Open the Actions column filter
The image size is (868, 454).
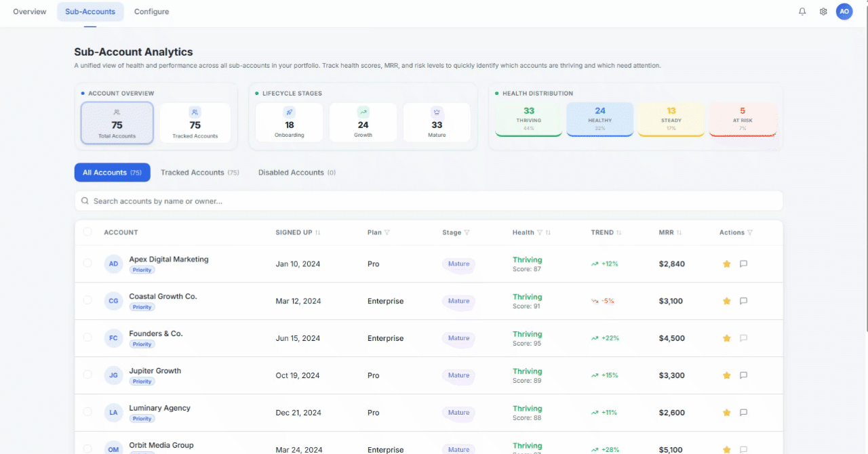(x=750, y=232)
